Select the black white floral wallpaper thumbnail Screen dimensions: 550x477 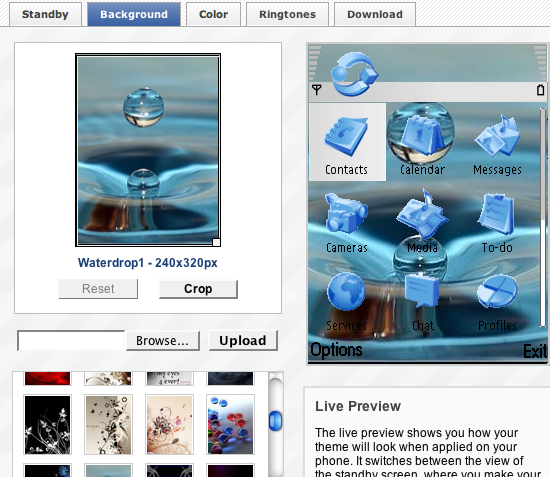pyautogui.click(x=47, y=425)
